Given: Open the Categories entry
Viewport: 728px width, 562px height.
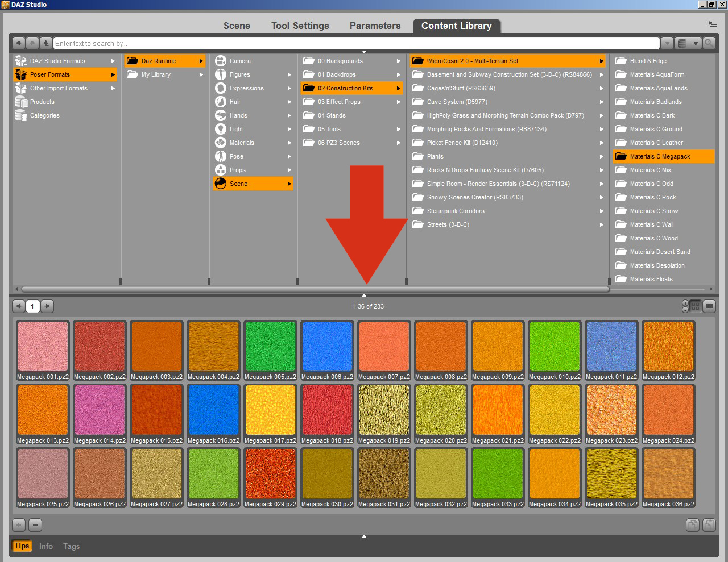Looking at the screenshot, I should point(65,115).
